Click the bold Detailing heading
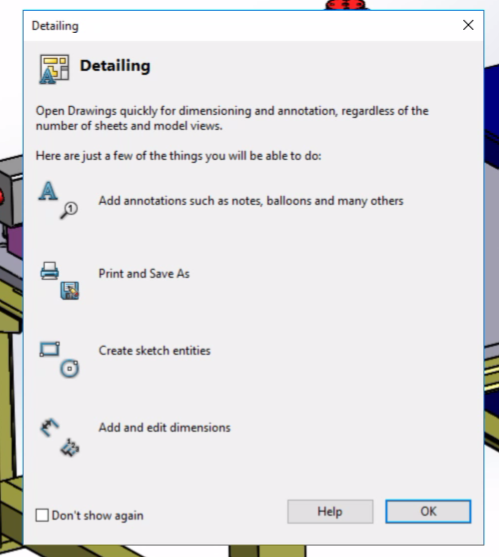This screenshot has width=499, height=557. coord(115,66)
